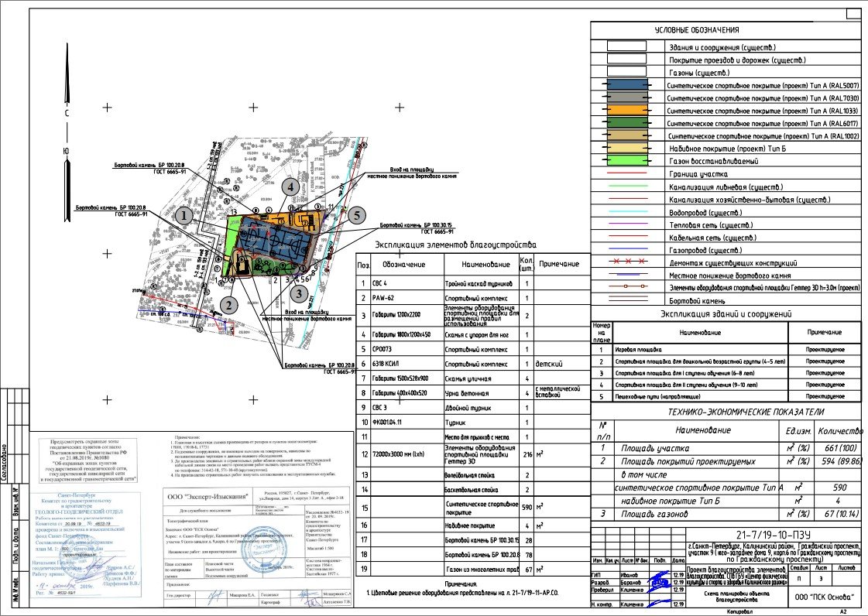Select Тепловая сеть (существ.) label
The width and height of the screenshot is (868, 616).
[710, 225]
